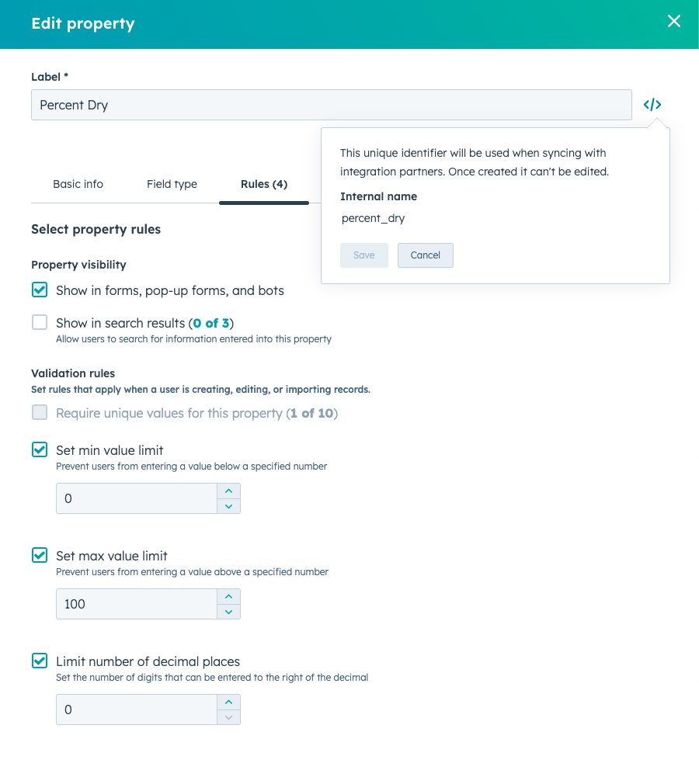
Task: Disable show in forms, pop-up forms, and bots
Action: (39, 290)
